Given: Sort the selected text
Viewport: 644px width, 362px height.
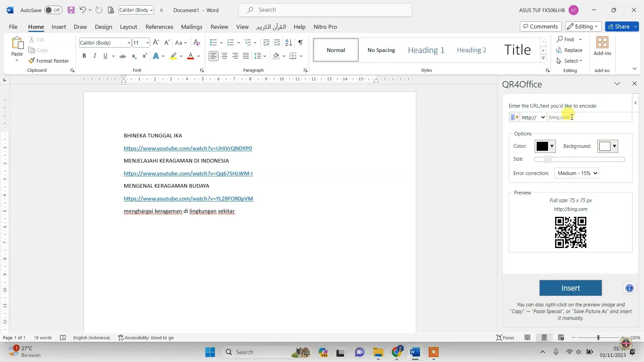Looking at the screenshot, I should (288, 43).
